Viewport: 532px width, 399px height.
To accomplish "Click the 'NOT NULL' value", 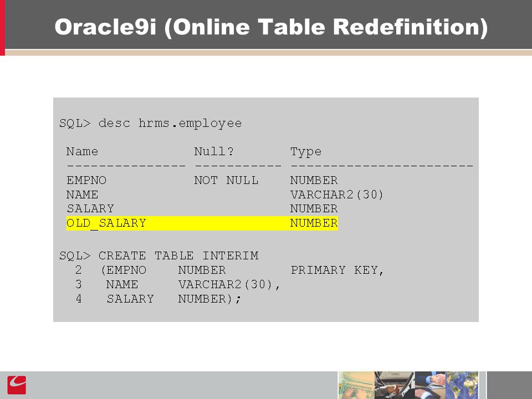I will point(226,180).
